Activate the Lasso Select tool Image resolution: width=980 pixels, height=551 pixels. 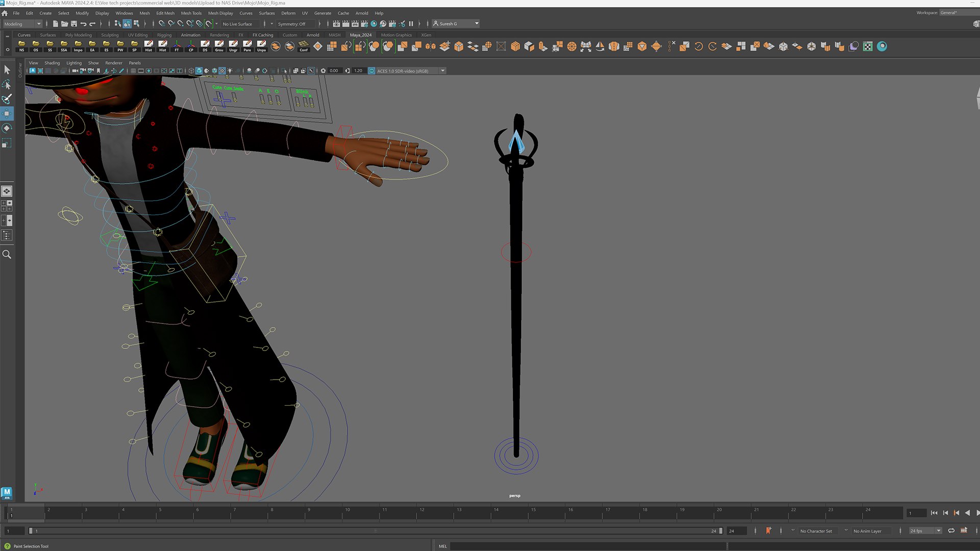(7, 84)
